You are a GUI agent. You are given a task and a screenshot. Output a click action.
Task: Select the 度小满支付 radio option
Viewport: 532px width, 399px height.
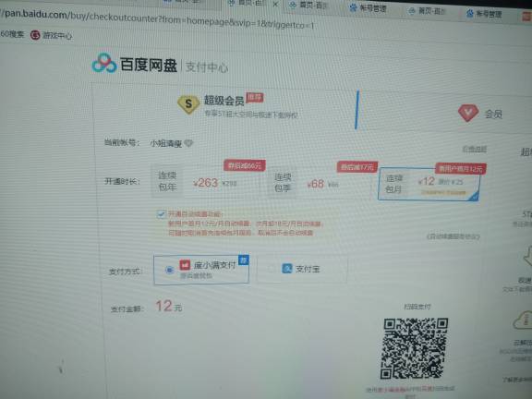169,270
